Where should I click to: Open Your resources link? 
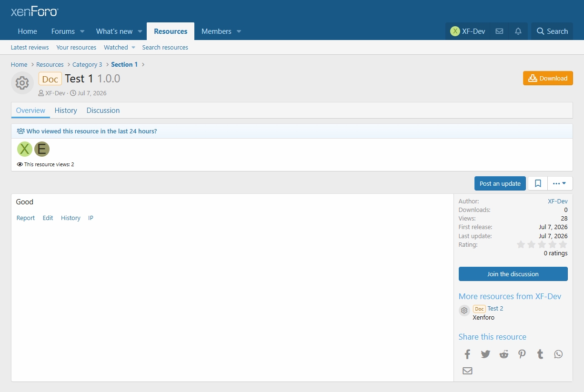[76, 47]
